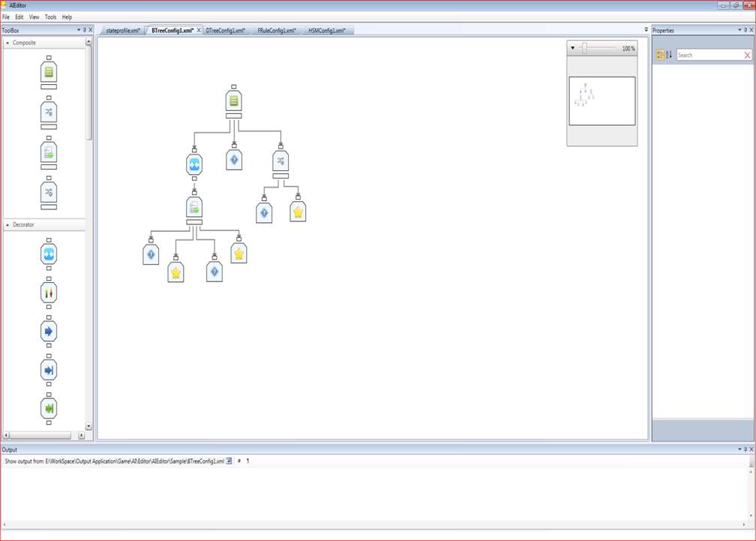Toggle categorized view in Properties panel

660,55
